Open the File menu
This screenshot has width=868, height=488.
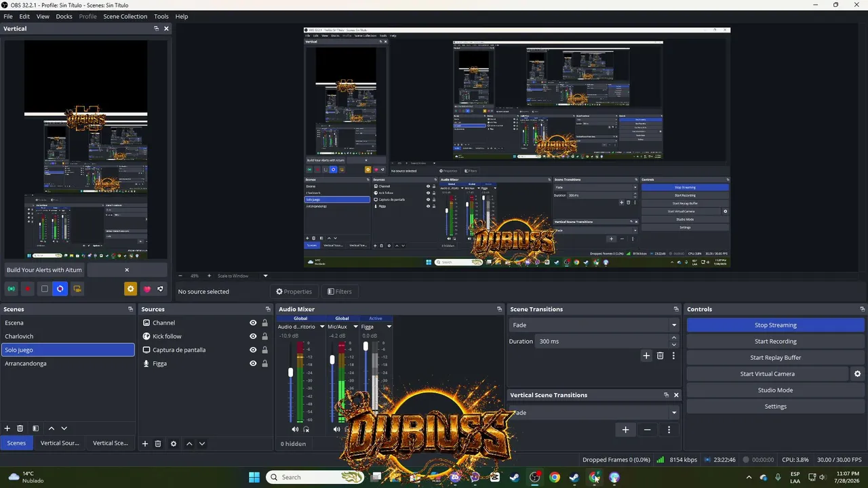(x=8, y=16)
